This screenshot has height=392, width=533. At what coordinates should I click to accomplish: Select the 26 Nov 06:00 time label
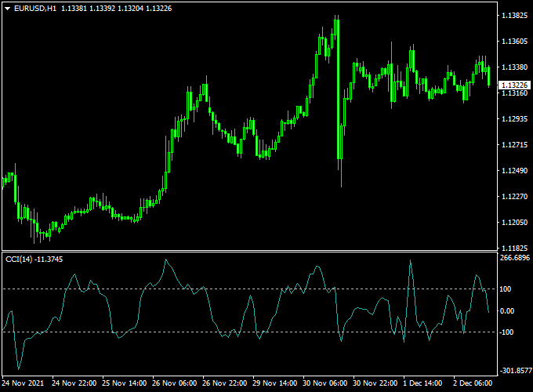click(174, 383)
